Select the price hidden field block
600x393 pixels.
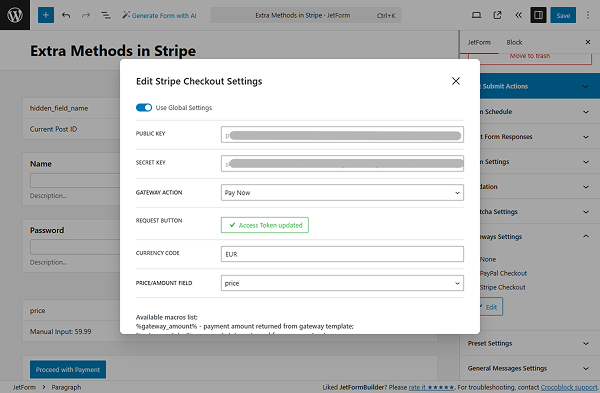point(71,310)
